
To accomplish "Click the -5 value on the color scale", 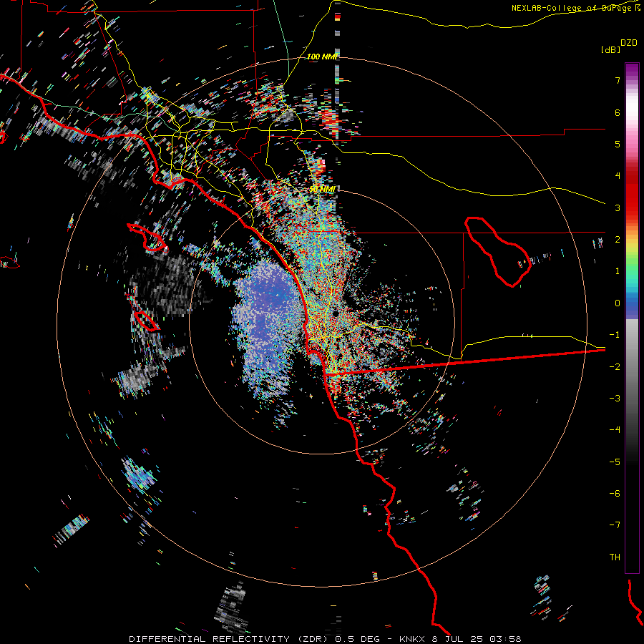I will [x=615, y=462].
